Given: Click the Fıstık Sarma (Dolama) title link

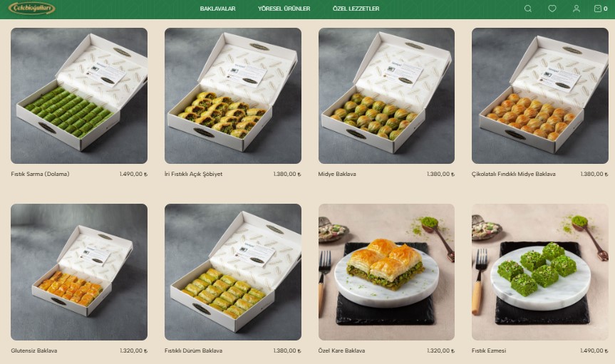Looking at the screenshot, I should 40,174.
